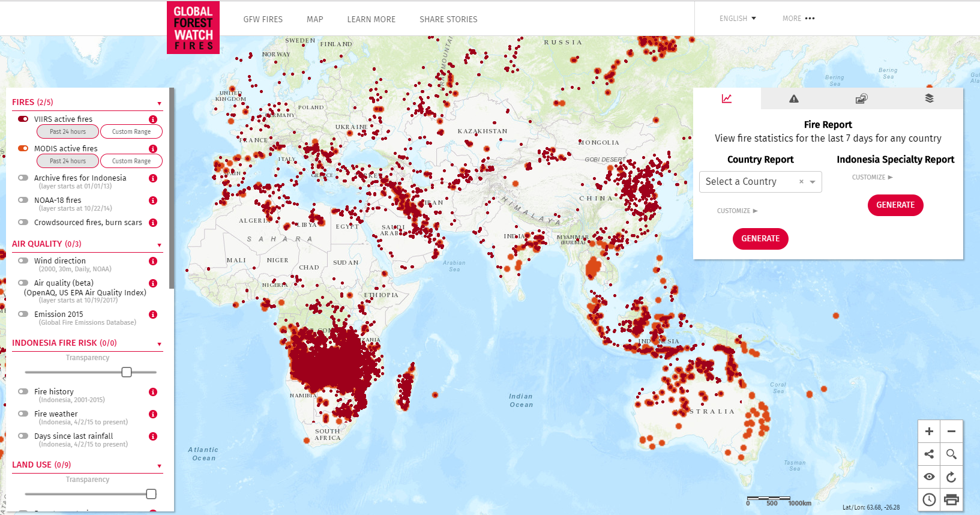
Task: Enable NOAA-18 fires layer
Action: [23, 200]
